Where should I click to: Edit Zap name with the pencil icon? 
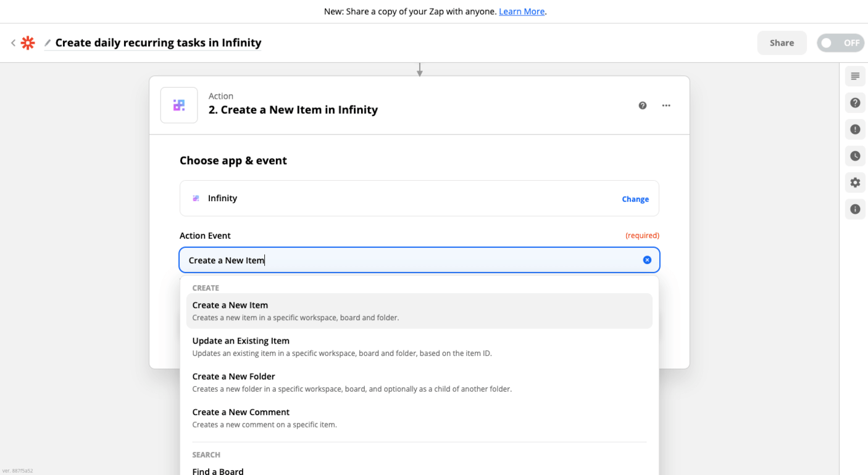(x=48, y=43)
